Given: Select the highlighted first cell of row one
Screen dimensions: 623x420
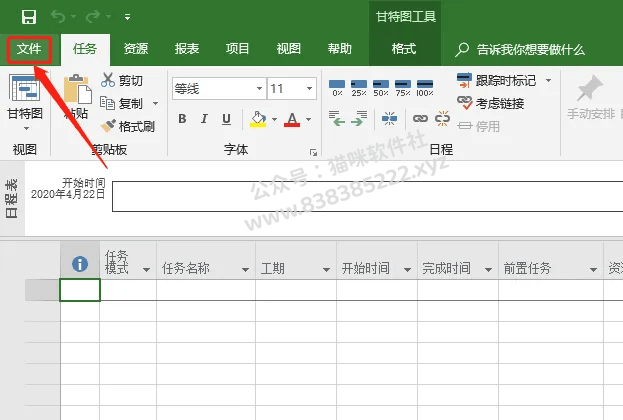Looking at the screenshot, I should click(x=80, y=290).
